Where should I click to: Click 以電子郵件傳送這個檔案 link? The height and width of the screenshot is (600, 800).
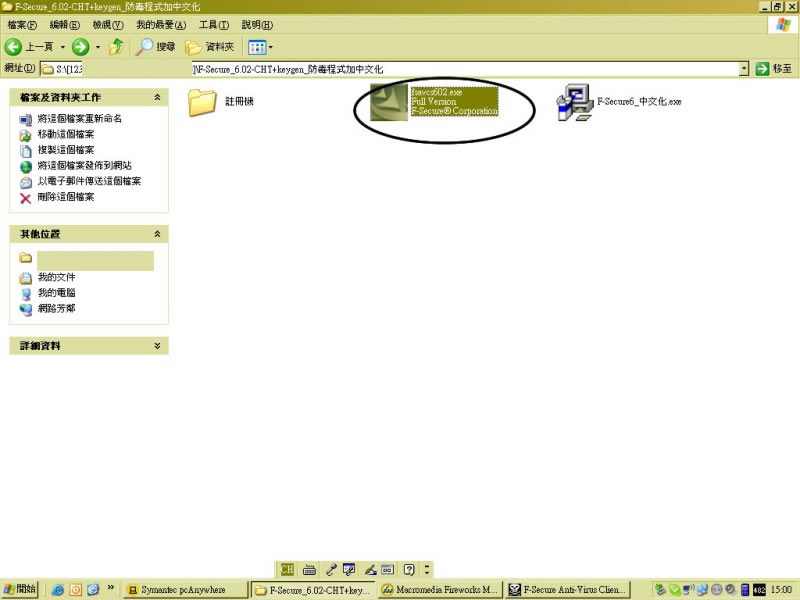coord(89,181)
